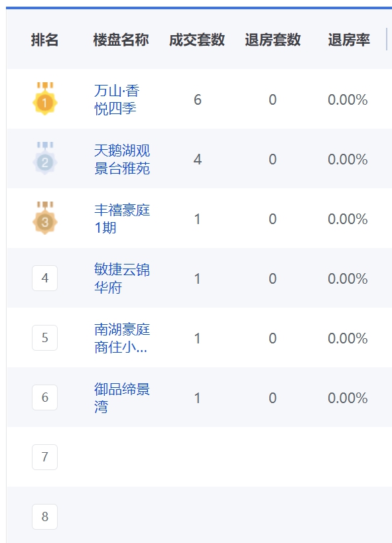Click the gold rank 1 medal icon
Viewport: 392px width, 543px height.
click(45, 99)
